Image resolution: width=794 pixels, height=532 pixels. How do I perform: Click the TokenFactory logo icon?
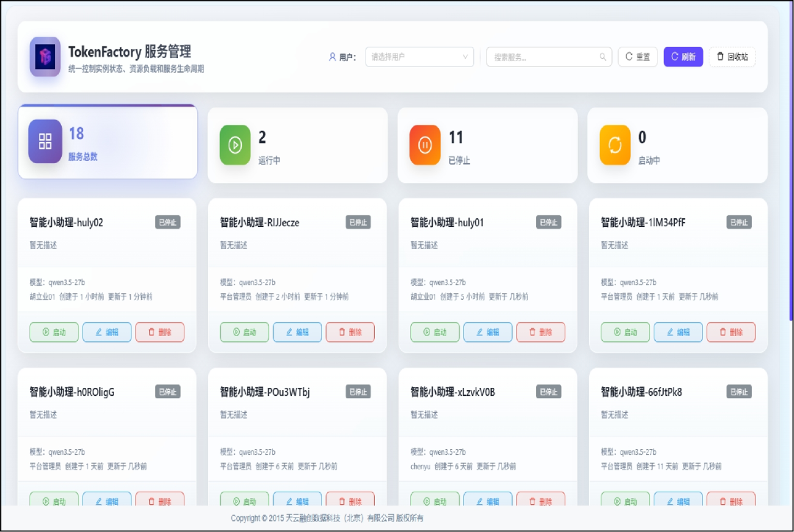(45, 56)
